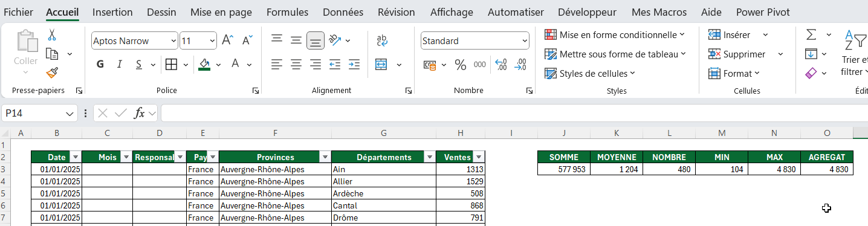Click the fx insert function icon
Viewport: 868px width, 226px height.
[x=140, y=113]
